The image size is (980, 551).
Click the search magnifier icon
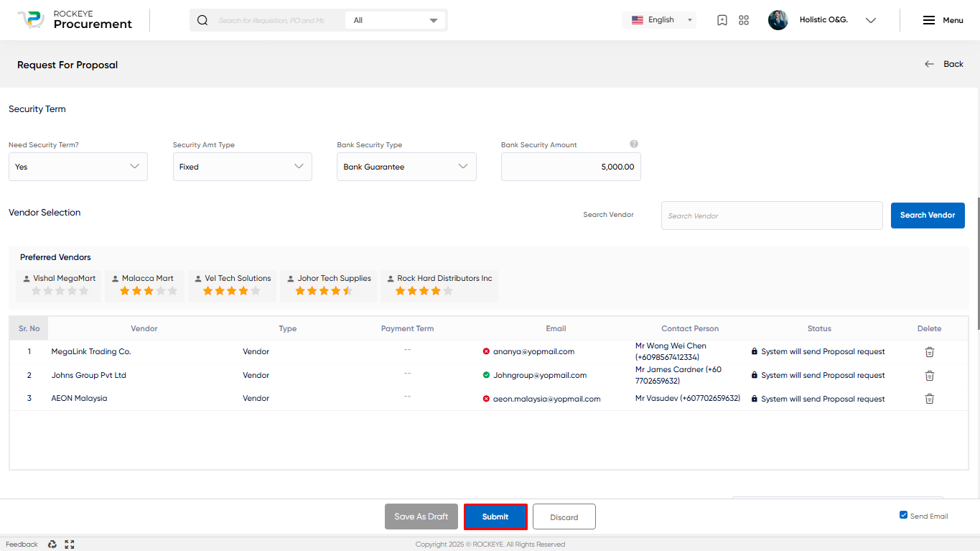click(202, 20)
